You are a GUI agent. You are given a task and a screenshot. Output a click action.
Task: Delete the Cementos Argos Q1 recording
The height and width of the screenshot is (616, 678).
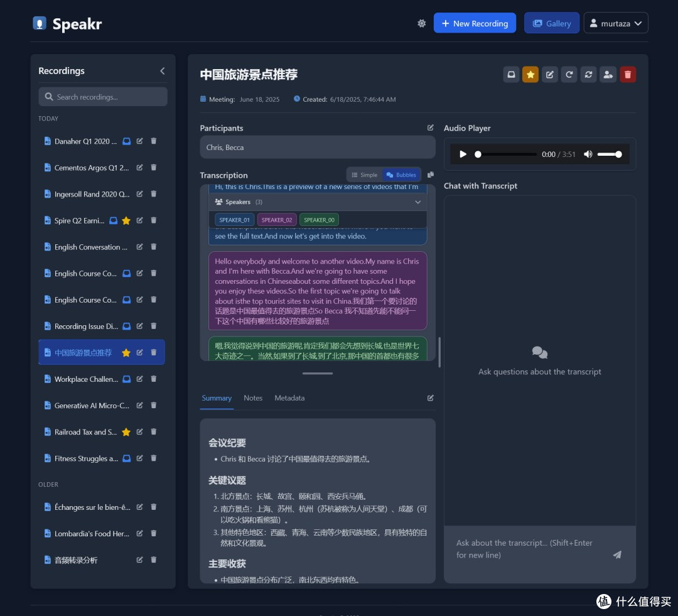pyautogui.click(x=154, y=168)
